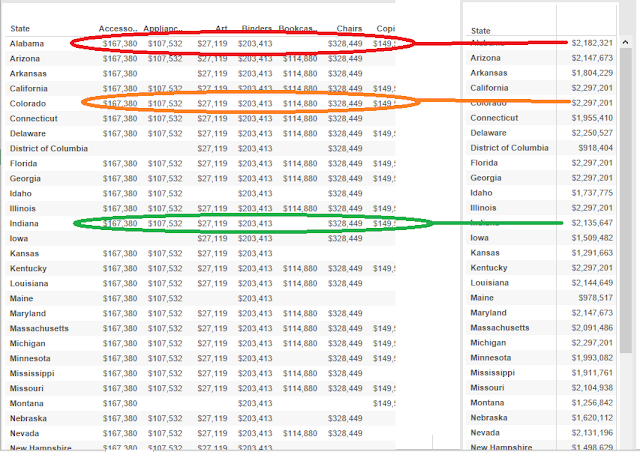Select Mississippi row label in left table

pos(32,373)
